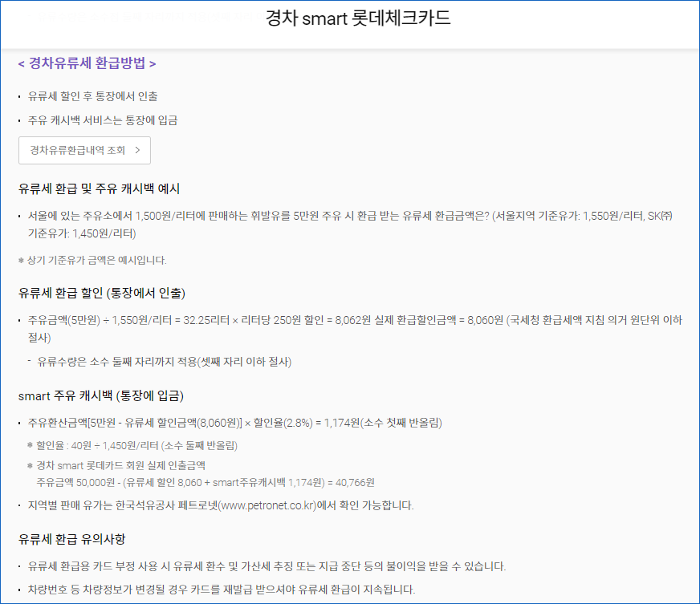Screen dimensions: 700x604
Task: Click the calculation line 주유금액 50,000원 - (유류세 할인 8,060
Action: click(x=206, y=483)
